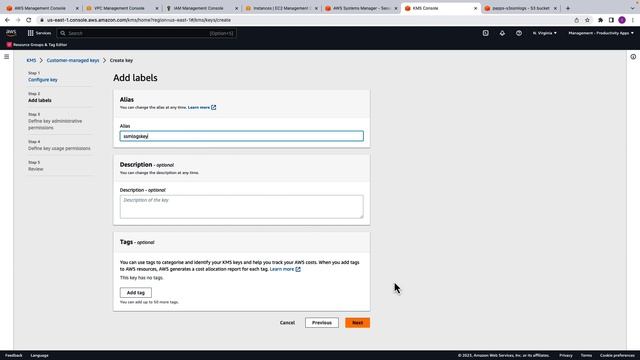640x360 pixels.
Task: Go back with the browser back arrow
Action: pyautogui.click(x=7, y=20)
